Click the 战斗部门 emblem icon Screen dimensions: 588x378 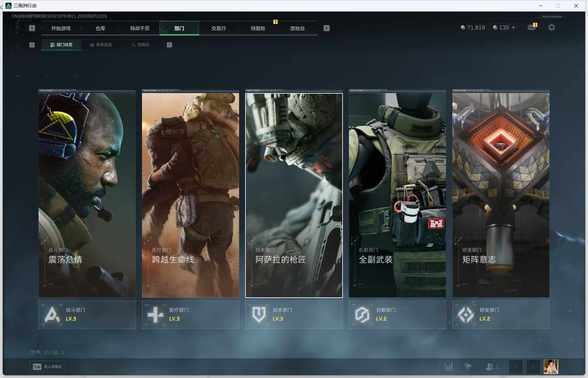(52, 315)
